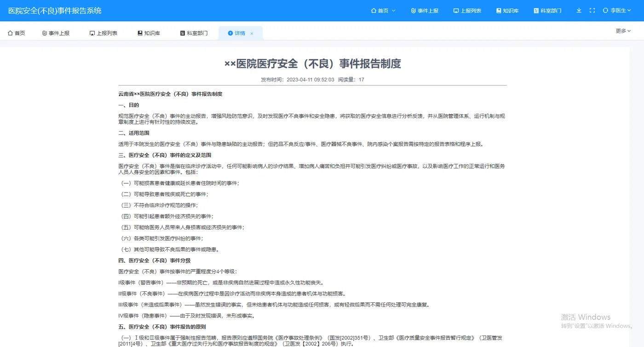644x347 pixels.
Task: Expand the 更多 dropdown in the tab bar
Action: (623, 31)
